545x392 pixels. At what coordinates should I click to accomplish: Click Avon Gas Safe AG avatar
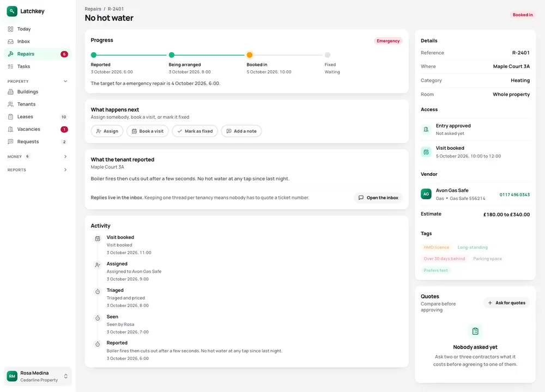(426, 194)
